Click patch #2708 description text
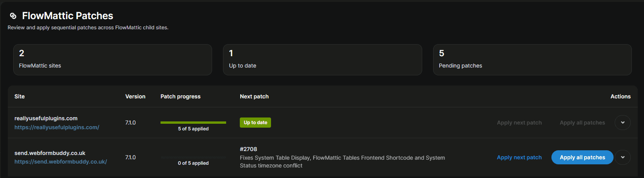Image resolution: width=644 pixels, height=178 pixels. point(343,162)
